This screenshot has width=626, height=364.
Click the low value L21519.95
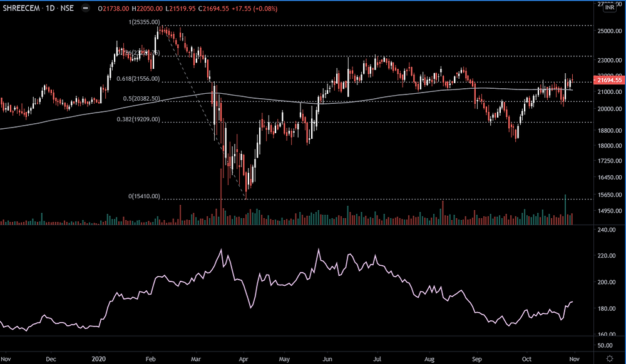pyautogui.click(x=180, y=8)
